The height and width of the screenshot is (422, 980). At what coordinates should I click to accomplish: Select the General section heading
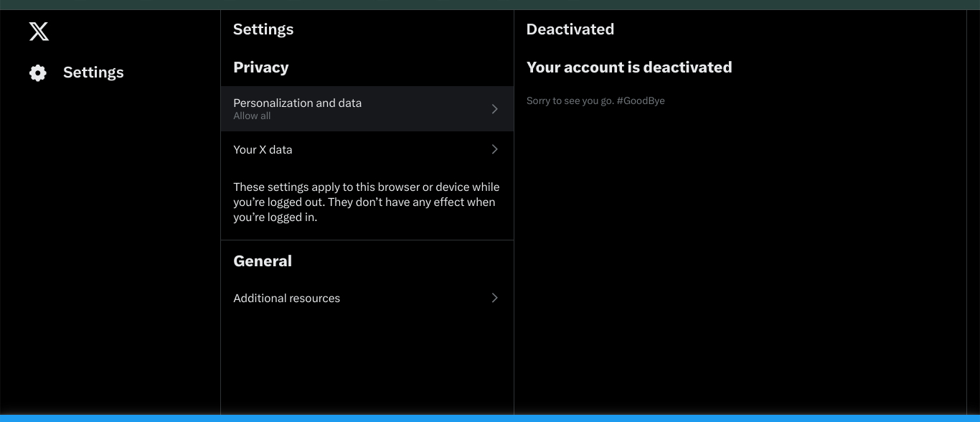pyautogui.click(x=263, y=261)
